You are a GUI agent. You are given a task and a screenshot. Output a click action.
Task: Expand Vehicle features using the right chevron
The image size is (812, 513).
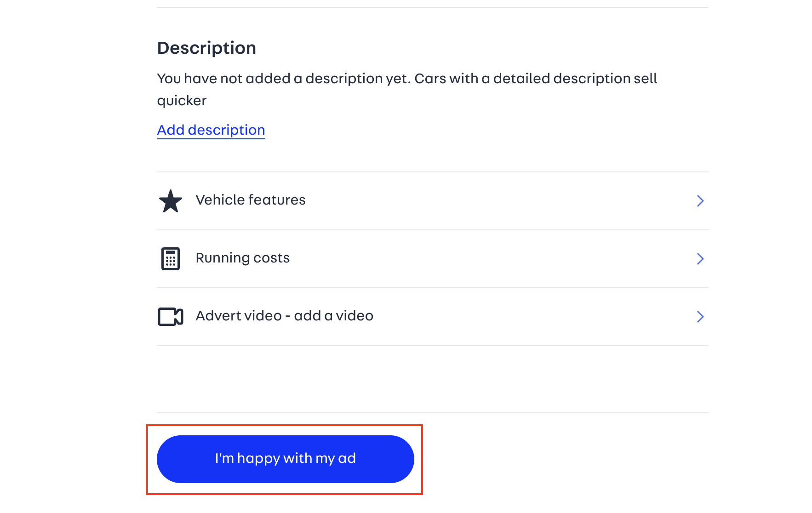pos(700,201)
